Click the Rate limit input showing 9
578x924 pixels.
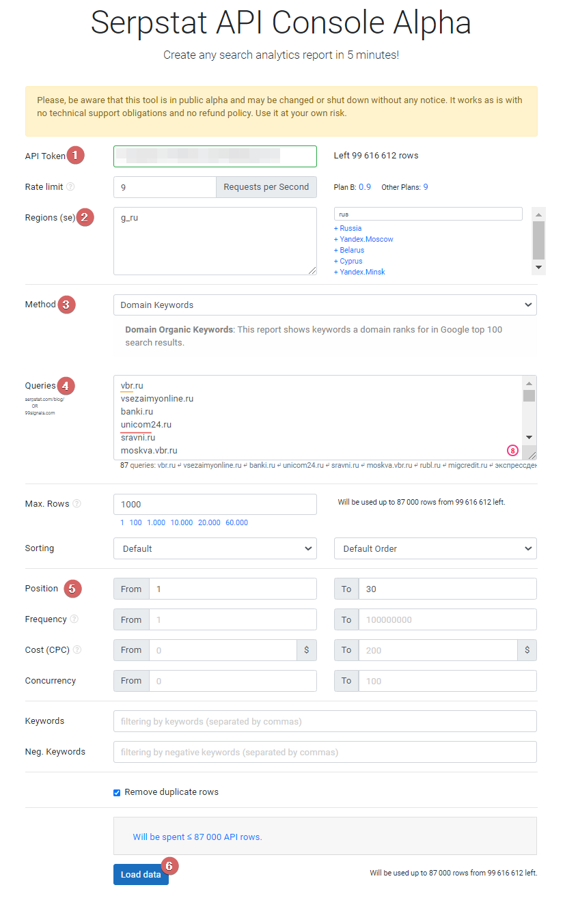tap(165, 187)
